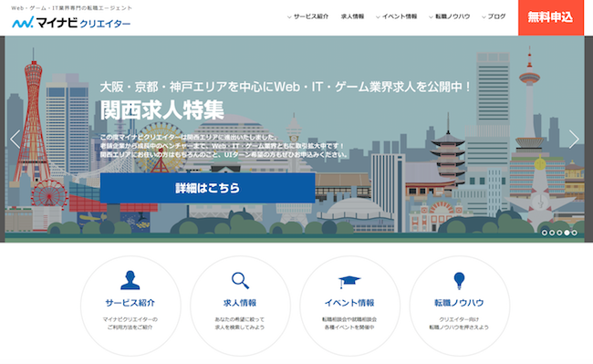Select the second carousel dot indicator
The image size is (593, 364).
click(552, 233)
